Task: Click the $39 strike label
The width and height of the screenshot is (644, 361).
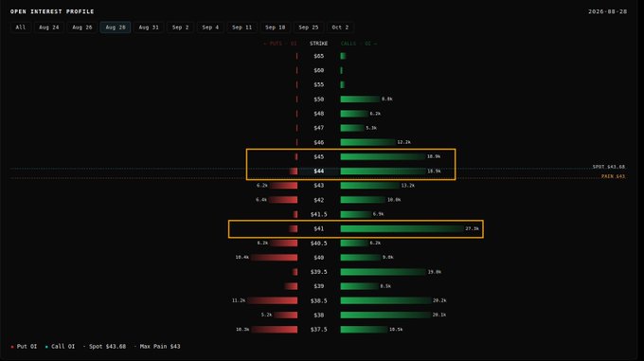Action: [319, 286]
